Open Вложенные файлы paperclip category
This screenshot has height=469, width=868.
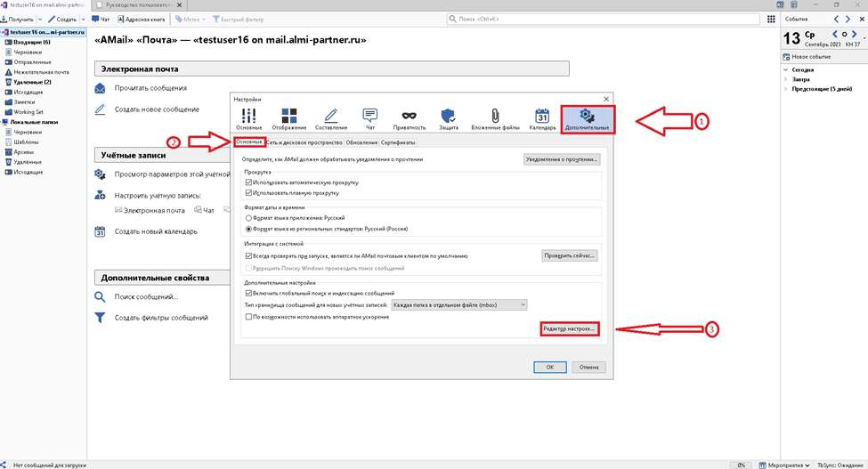coord(495,119)
